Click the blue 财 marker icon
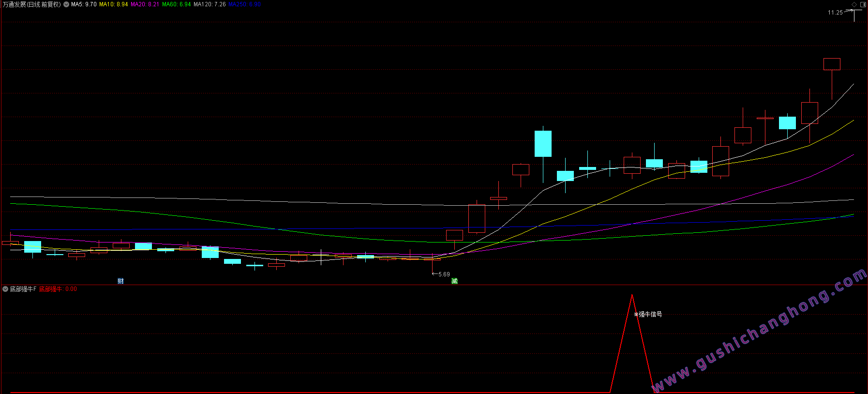The height and width of the screenshot is (394, 868). click(x=120, y=281)
